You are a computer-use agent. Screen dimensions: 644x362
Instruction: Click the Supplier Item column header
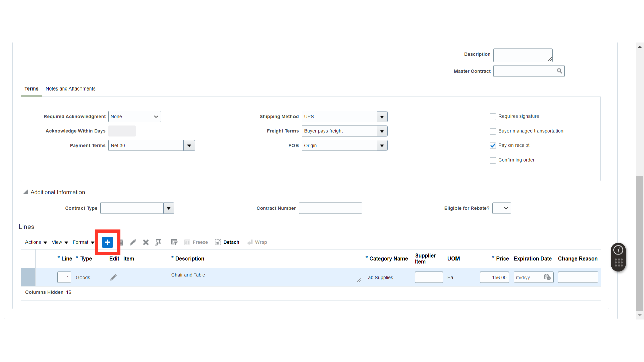tap(425, 259)
